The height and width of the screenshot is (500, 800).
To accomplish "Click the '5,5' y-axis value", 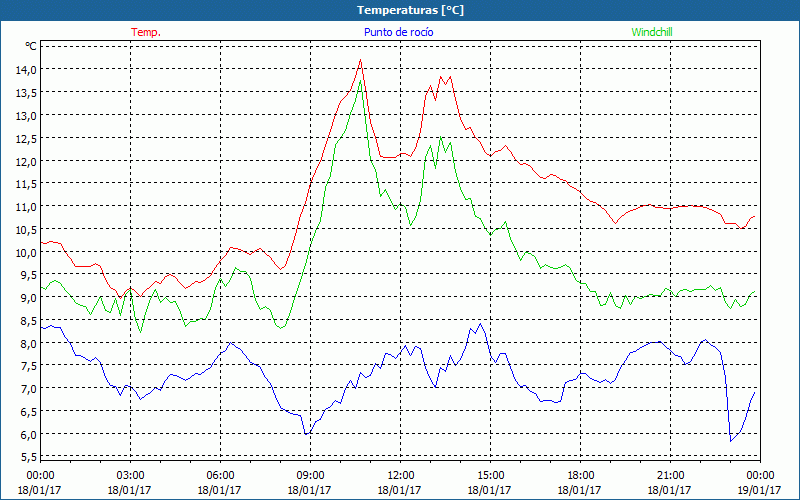I will coord(29,457).
